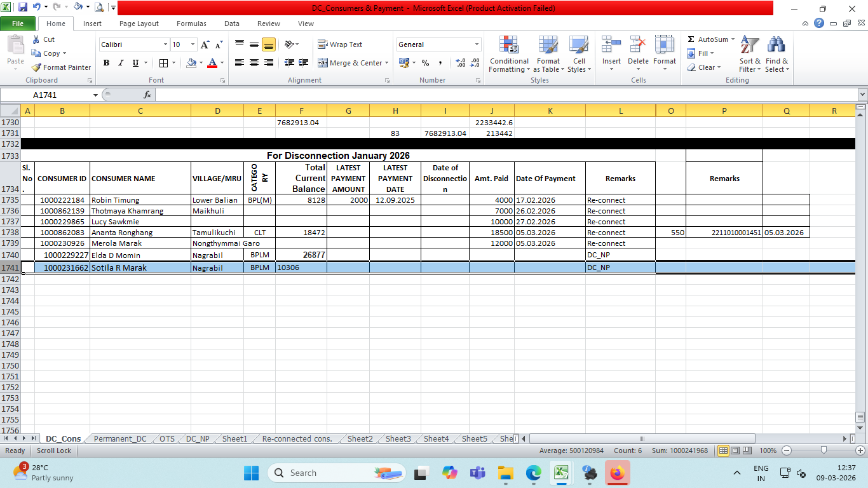Click the Cut button
The width and height of the screenshot is (868, 488).
(x=43, y=39)
